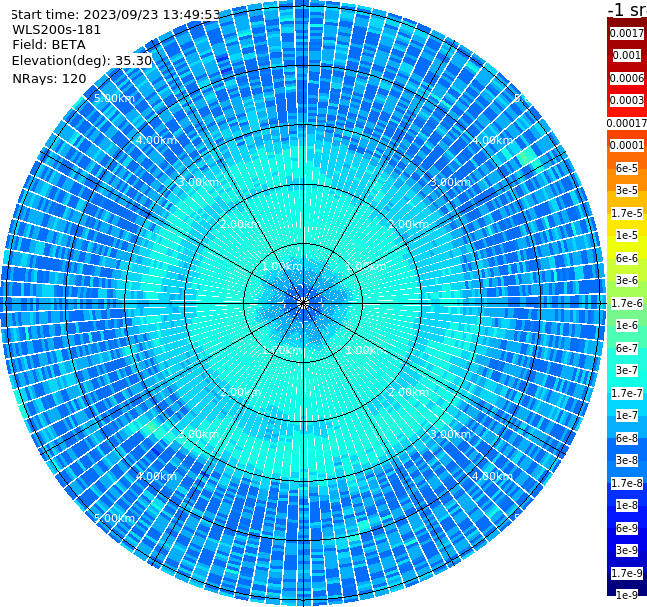Click the 0.0003 colorbar label
The height and width of the screenshot is (607, 647).
pyautogui.click(x=627, y=100)
